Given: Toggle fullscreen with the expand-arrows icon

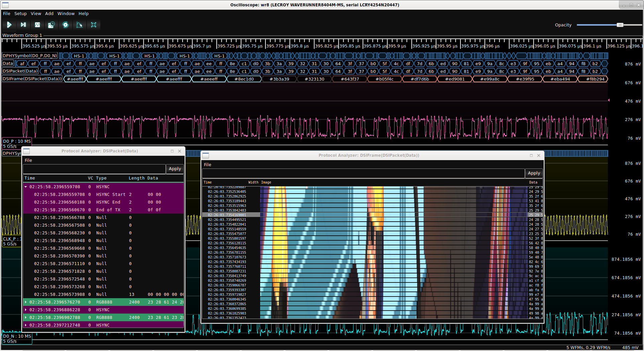Looking at the screenshot, I should click(94, 25).
